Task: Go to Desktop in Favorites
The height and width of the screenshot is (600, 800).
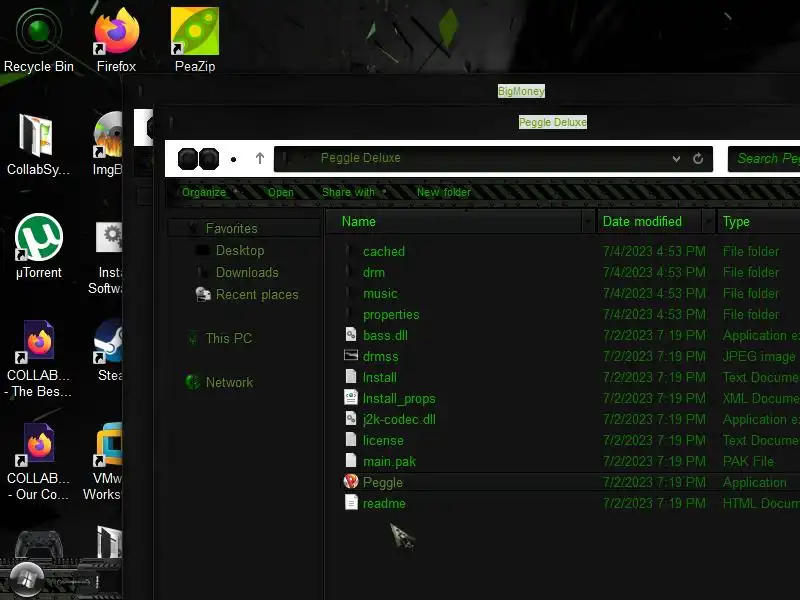Action: (240, 251)
